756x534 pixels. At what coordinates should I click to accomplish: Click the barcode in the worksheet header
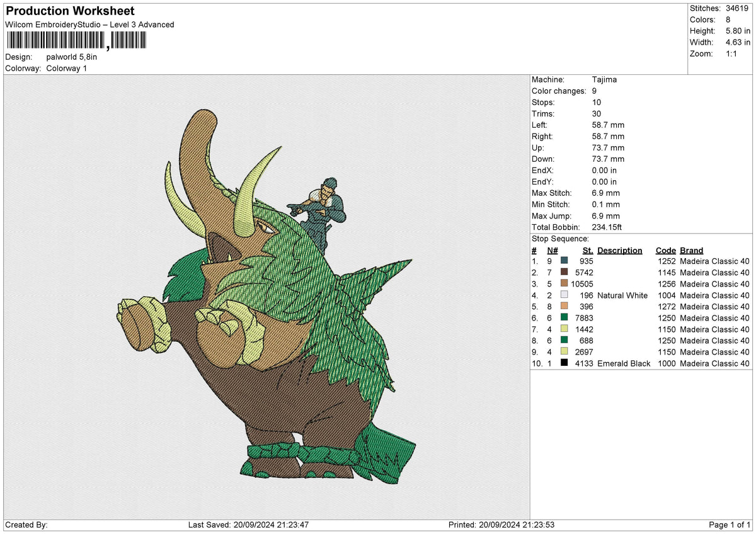(76, 41)
